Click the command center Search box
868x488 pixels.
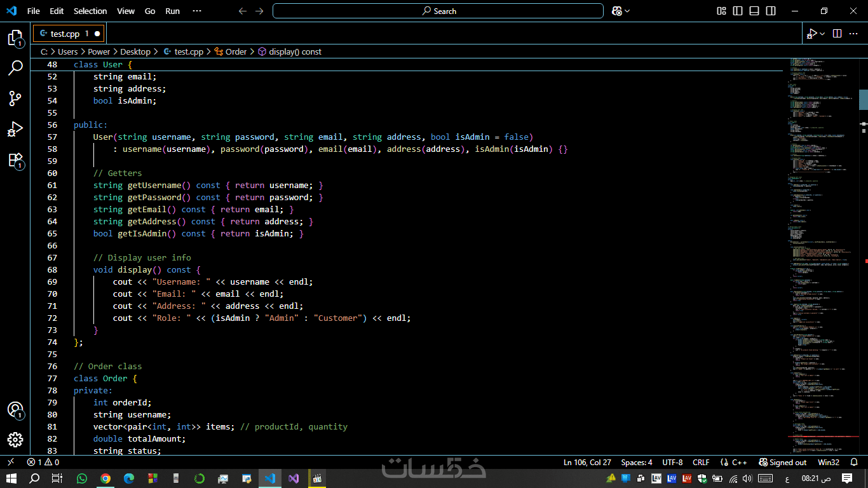(x=438, y=11)
